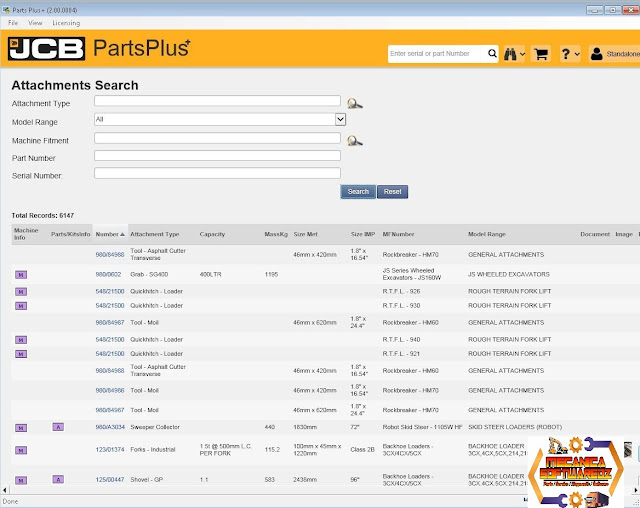Click horizontal scrollbar left arrow
This screenshot has width=640, height=508.
(x=4, y=490)
